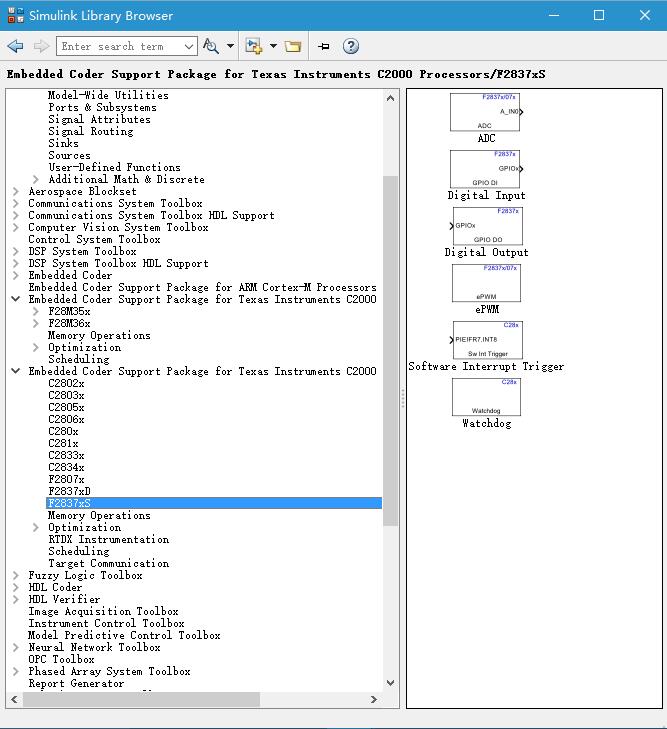Open the new model dropdown arrow
The image size is (667, 729).
[x=273, y=46]
